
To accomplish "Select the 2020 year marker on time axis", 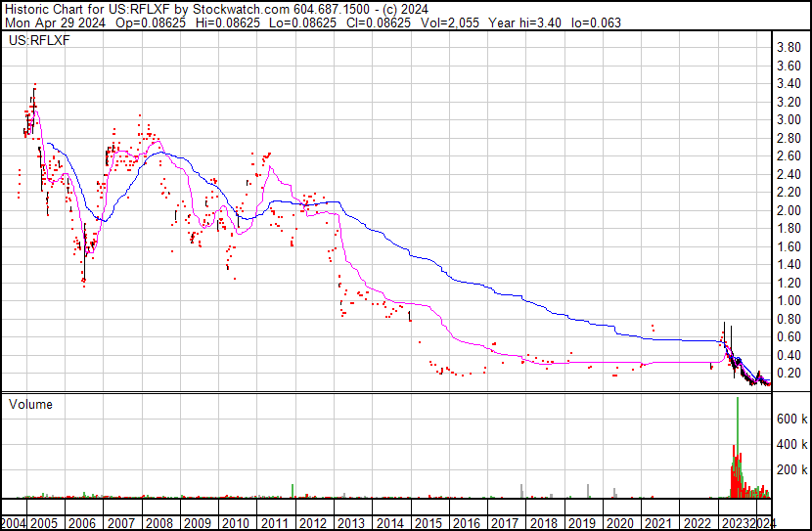I will (619, 522).
